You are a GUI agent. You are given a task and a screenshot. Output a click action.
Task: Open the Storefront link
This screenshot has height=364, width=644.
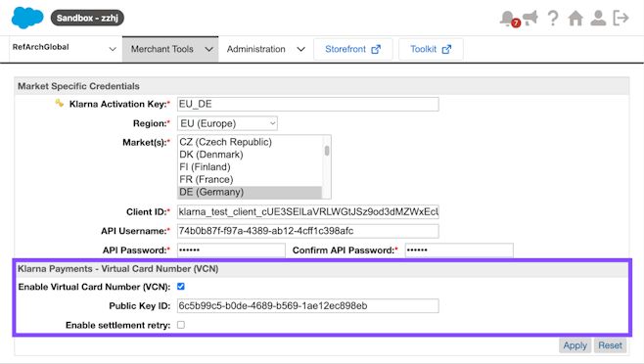click(x=352, y=49)
